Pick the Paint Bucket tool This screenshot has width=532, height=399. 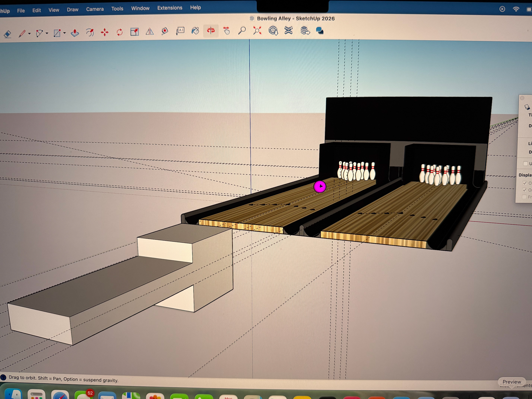(195, 31)
